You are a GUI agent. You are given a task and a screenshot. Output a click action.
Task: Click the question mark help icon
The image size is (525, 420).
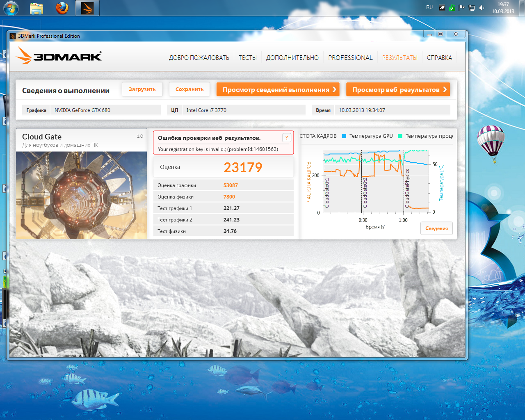(x=286, y=138)
